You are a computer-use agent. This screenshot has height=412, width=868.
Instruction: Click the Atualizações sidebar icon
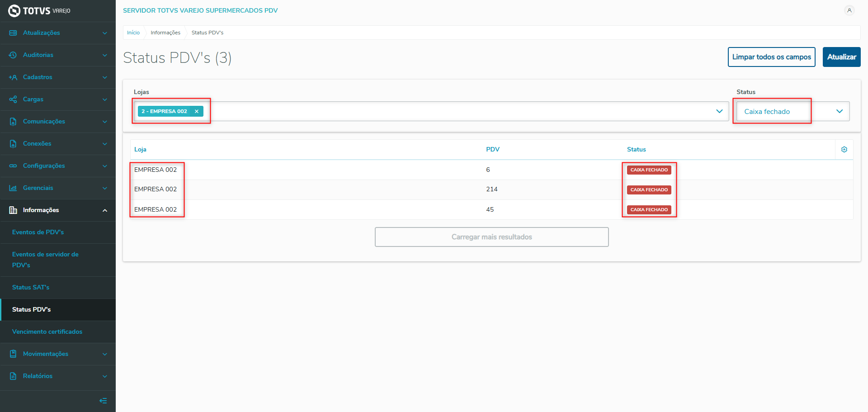point(13,33)
